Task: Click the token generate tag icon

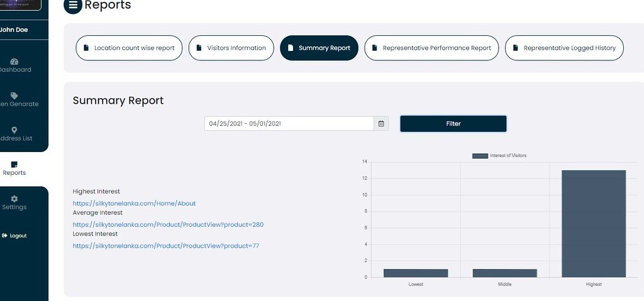Action: [14, 96]
